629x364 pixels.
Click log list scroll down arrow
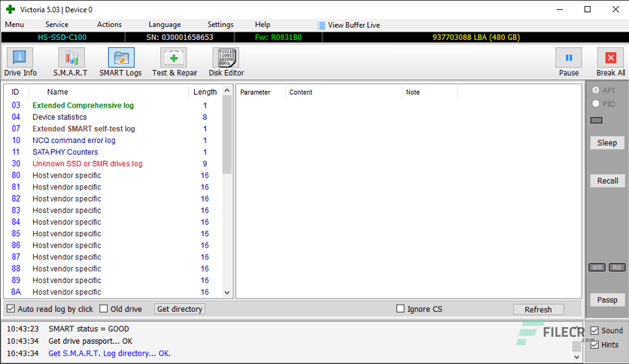[x=227, y=293]
